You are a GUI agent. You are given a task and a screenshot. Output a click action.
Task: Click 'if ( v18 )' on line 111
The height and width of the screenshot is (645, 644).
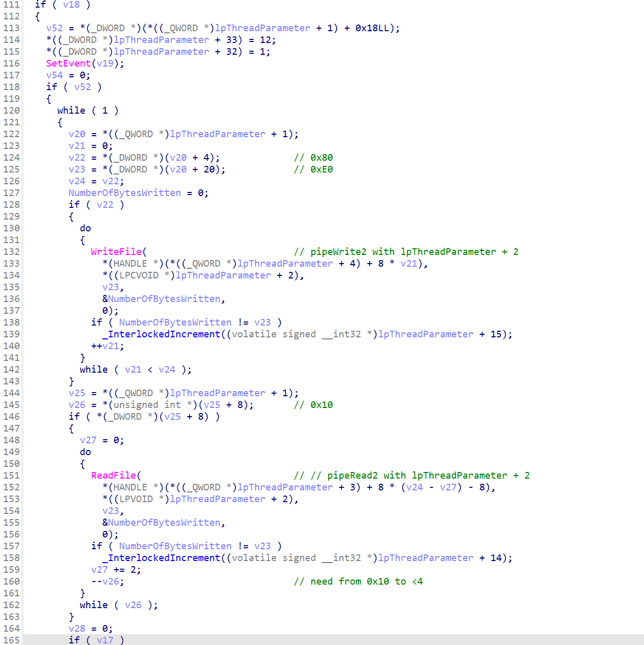[62, 5]
